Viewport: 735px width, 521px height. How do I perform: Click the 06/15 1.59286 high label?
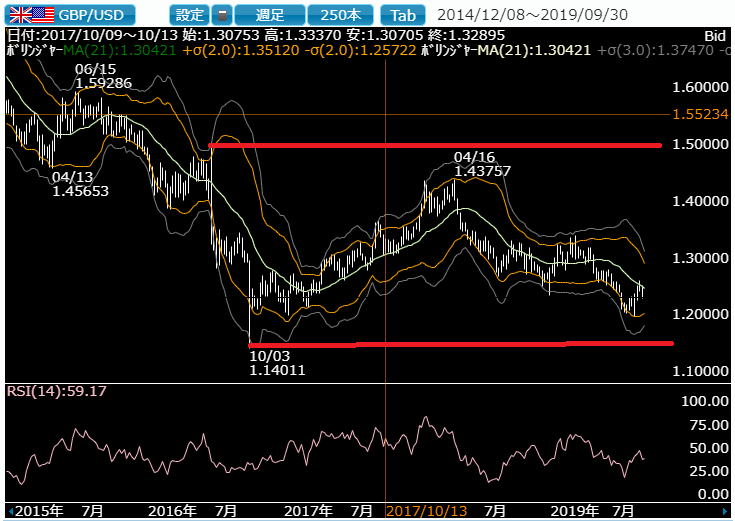pyautogui.click(x=104, y=76)
